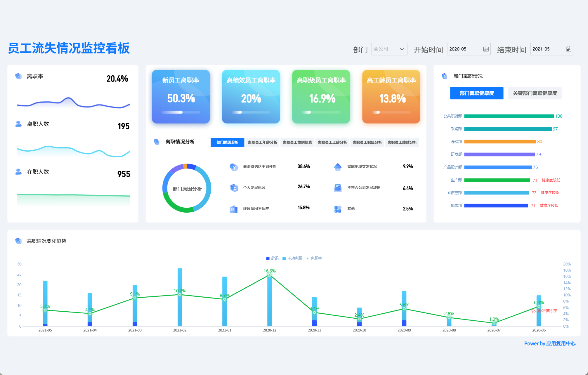The height and width of the screenshot is (375, 588).
Task: Click the 离职率 chart icon
Action: click(x=18, y=76)
